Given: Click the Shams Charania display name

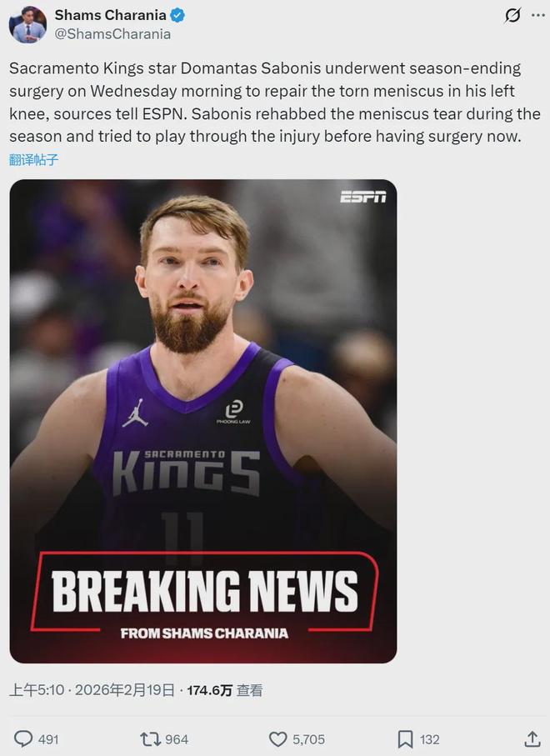Looking at the screenshot, I should coord(110,15).
